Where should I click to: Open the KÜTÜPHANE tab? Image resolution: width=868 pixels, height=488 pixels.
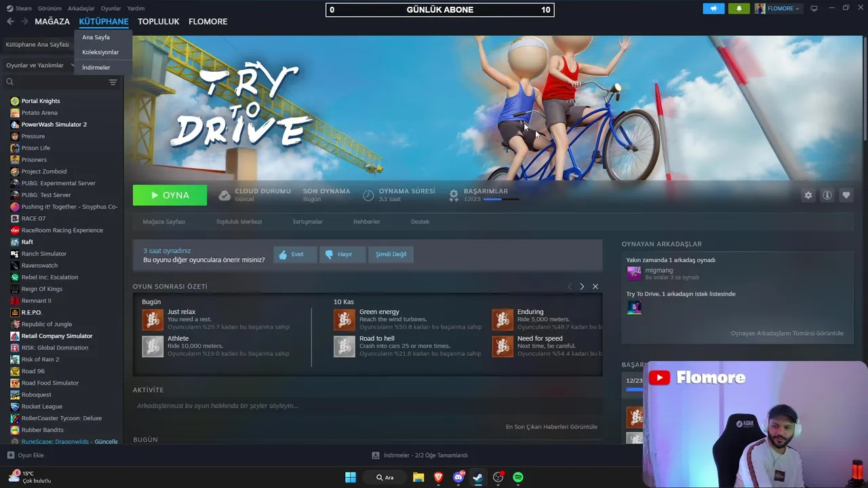(x=104, y=22)
